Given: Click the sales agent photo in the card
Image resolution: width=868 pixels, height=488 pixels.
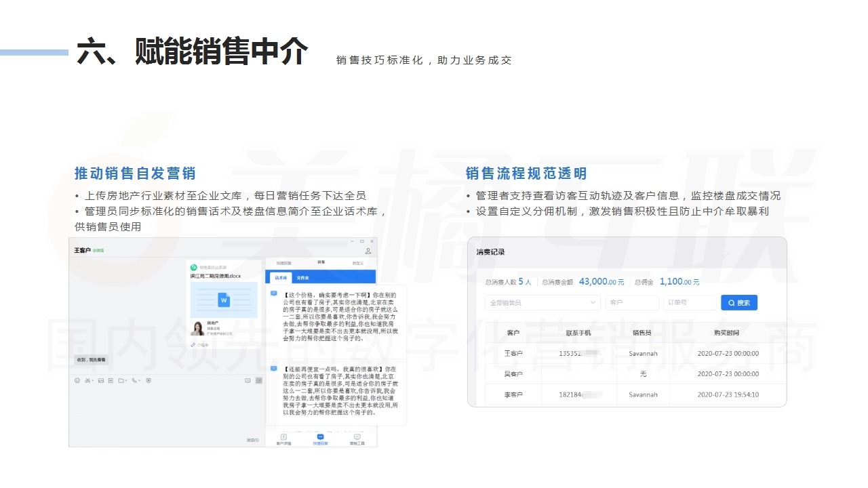Looking at the screenshot, I should click(x=197, y=329).
